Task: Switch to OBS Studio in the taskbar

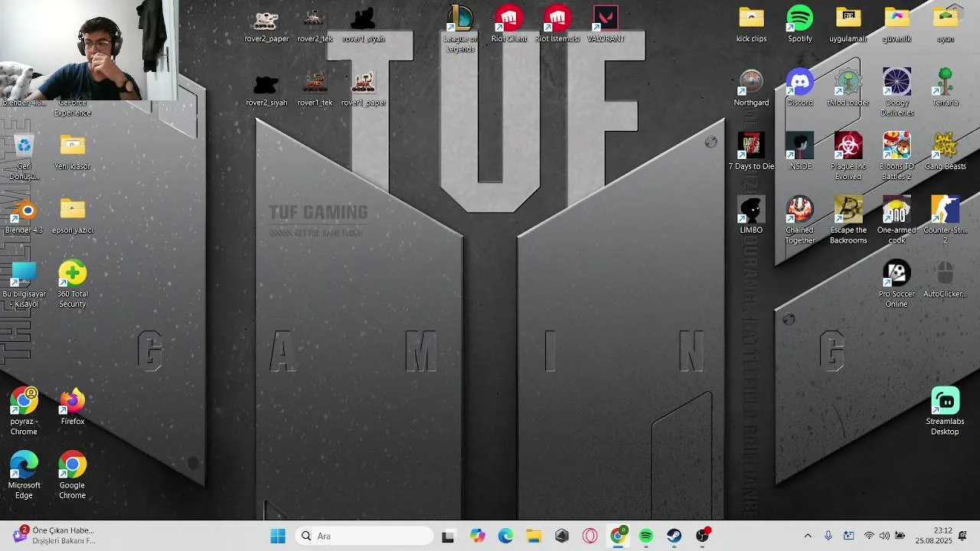Action: (x=702, y=536)
